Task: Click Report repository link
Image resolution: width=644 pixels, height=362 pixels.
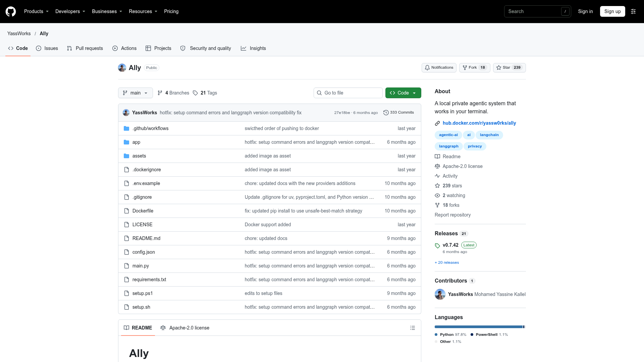Action: click(x=452, y=215)
